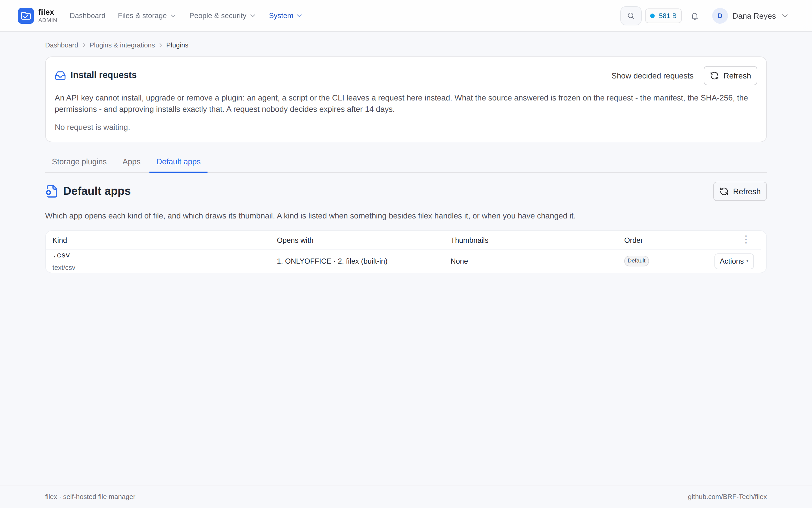
Task: Click 'No request is waiting.' text
Action: (92, 127)
